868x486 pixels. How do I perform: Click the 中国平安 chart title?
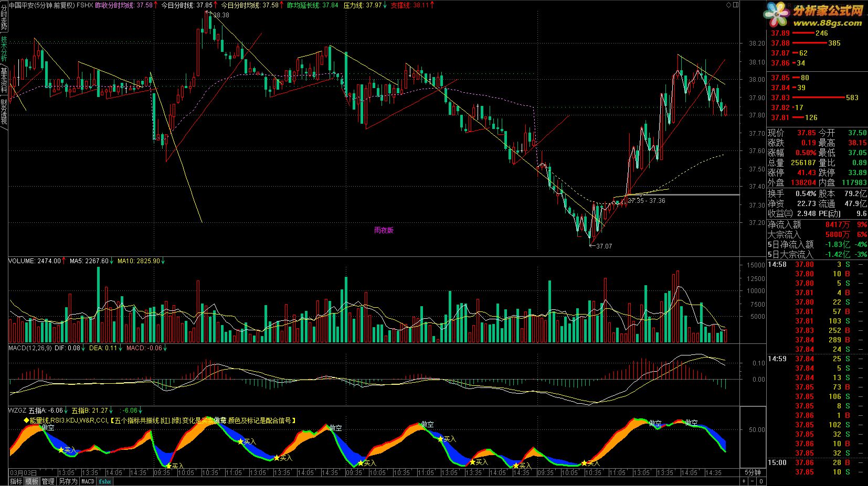tap(51, 5)
